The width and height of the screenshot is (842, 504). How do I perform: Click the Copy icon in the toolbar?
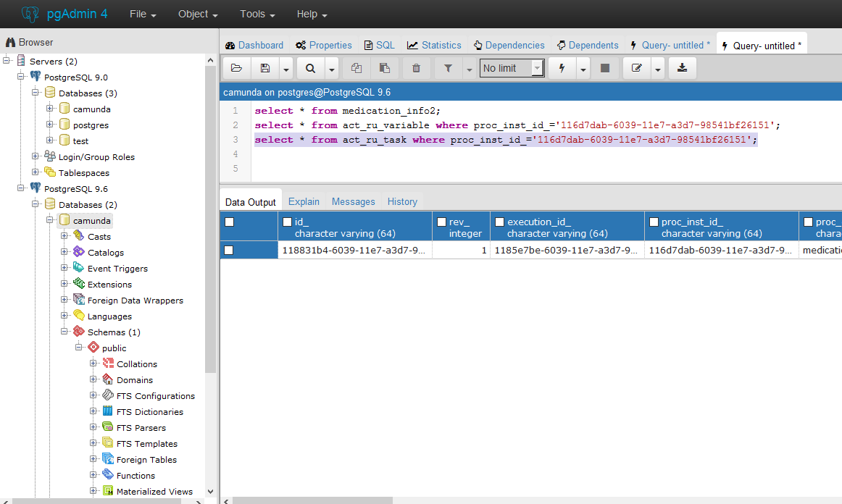[x=356, y=68]
